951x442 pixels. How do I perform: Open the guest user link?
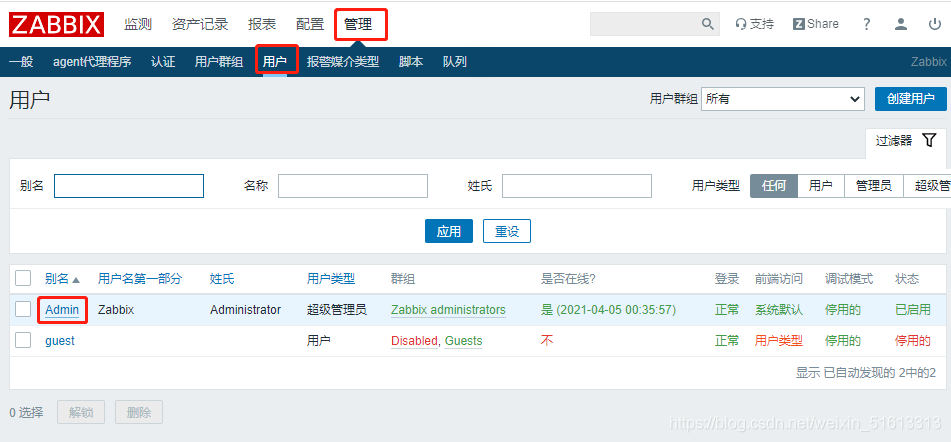[x=59, y=341]
